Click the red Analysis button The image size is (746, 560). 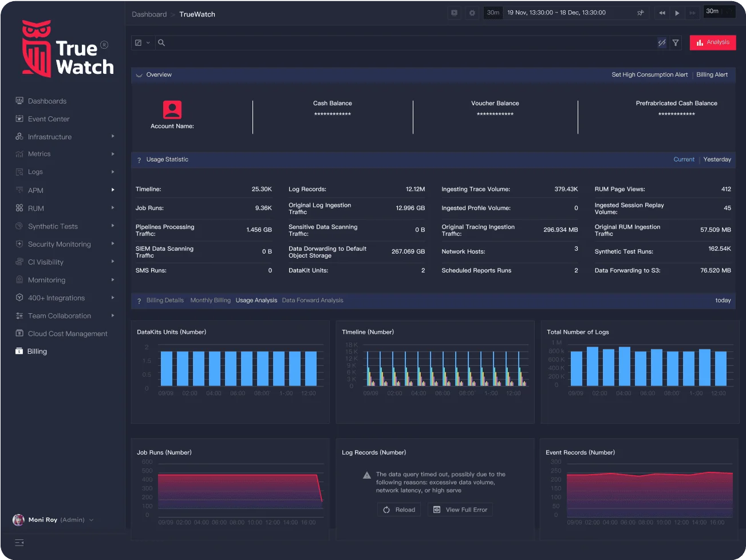click(713, 42)
